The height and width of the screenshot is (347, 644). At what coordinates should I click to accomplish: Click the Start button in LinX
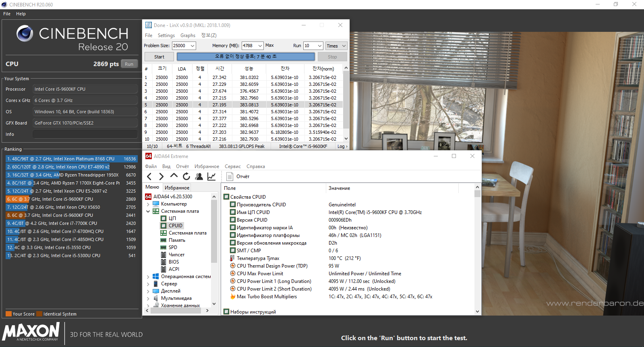point(159,57)
